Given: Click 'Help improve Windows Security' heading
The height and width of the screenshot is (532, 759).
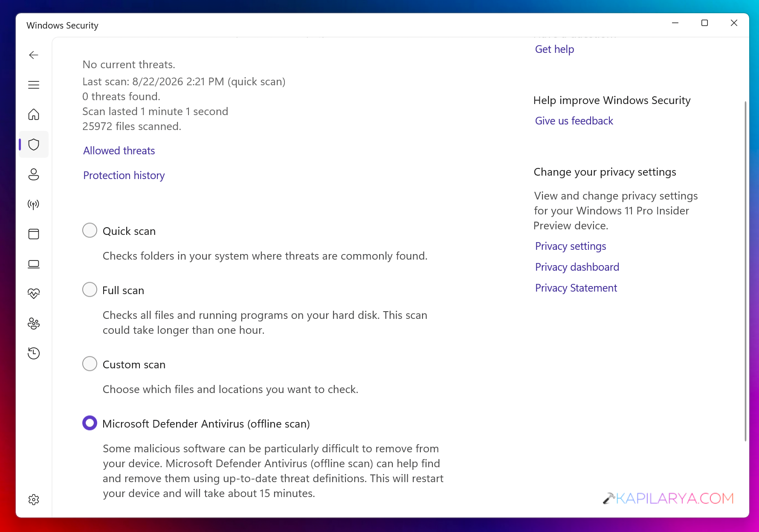Looking at the screenshot, I should pyautogui.click(x=612, y=101).
